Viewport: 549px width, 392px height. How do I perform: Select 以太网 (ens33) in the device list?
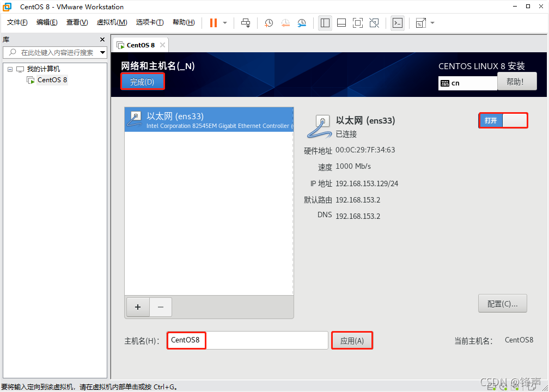[209, 120]
